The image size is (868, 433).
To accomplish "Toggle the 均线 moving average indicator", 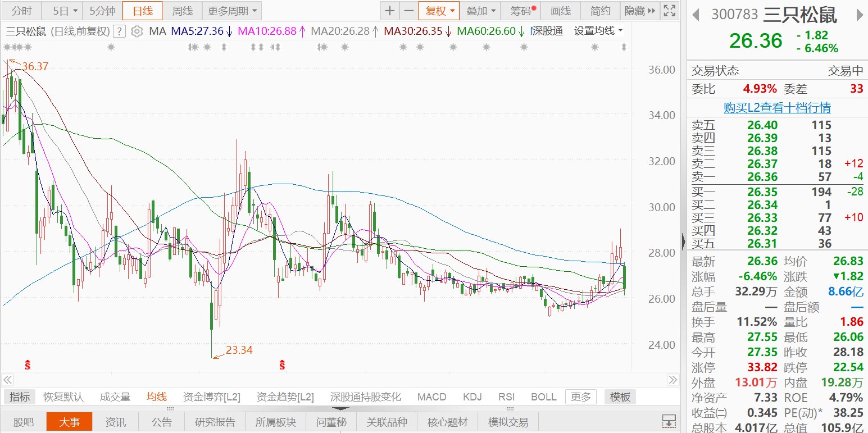I will pos(157,397).
